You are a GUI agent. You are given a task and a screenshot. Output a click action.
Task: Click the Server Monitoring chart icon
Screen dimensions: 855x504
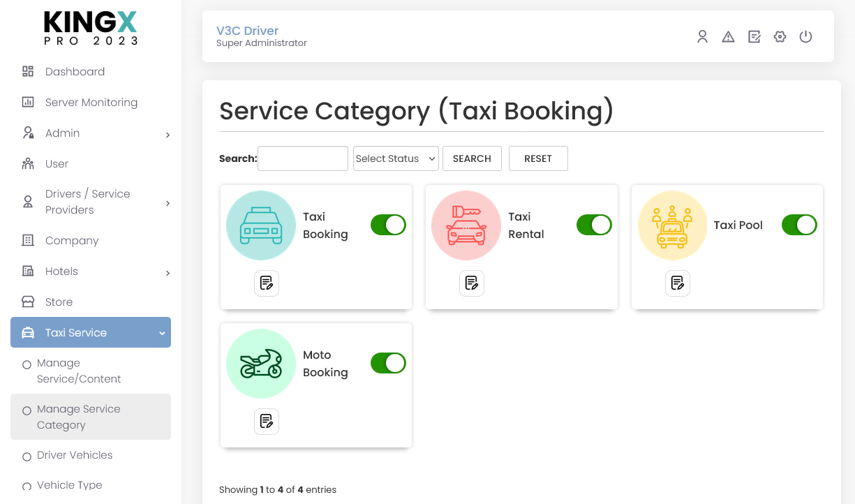(x=28, y=102)
